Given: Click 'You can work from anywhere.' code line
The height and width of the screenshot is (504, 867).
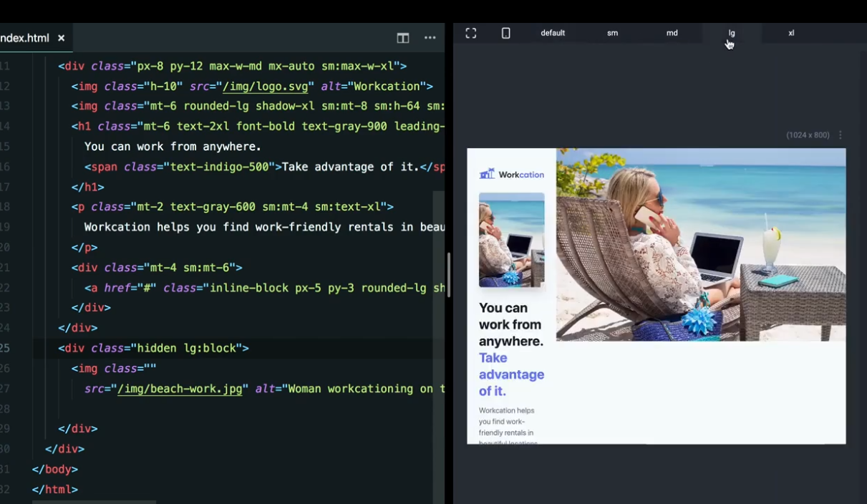Looking at the screenshot, I should pyautogui.click(x=173, y=147).
